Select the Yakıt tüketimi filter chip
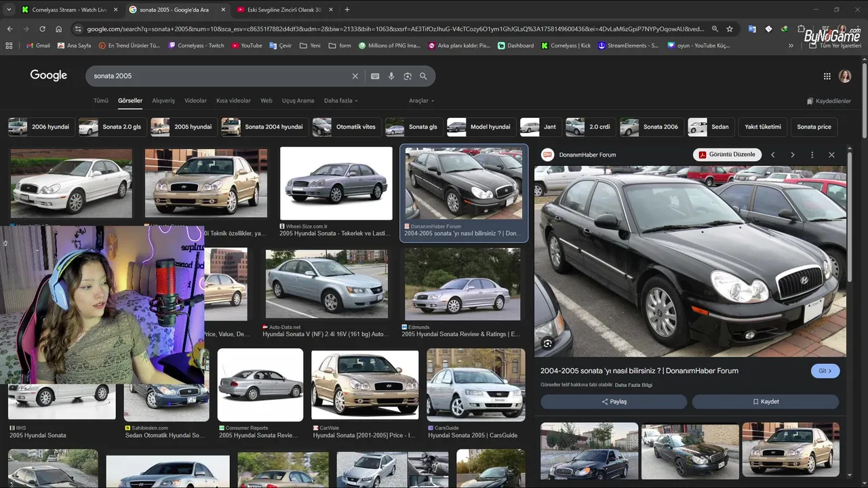Viewport: 868px width, 488px height. click(763, 127)
